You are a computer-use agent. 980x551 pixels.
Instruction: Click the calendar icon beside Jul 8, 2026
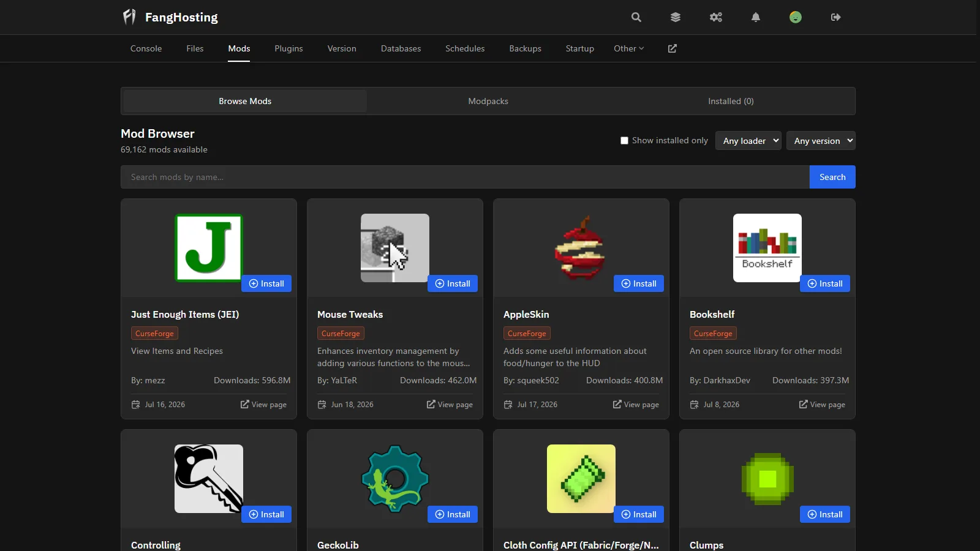695,405
